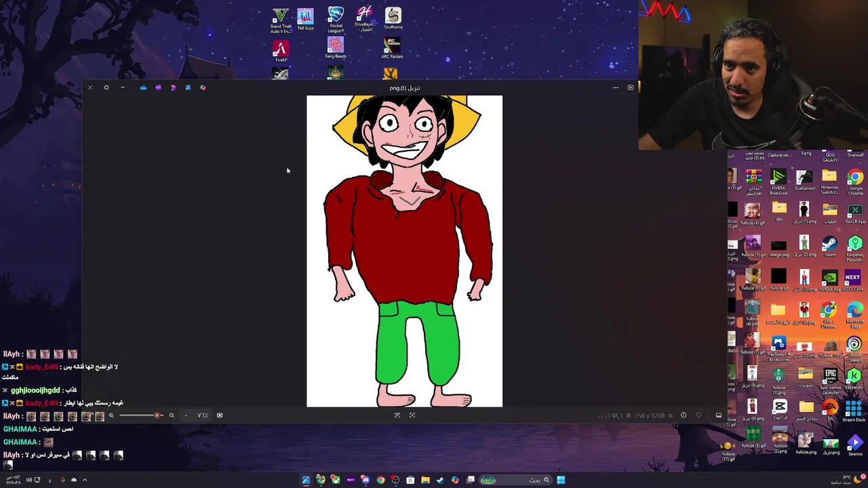Click Windows Start button on taskbar
The height and width of the screenshot is (488, 868).
click(x=561, y=480)
